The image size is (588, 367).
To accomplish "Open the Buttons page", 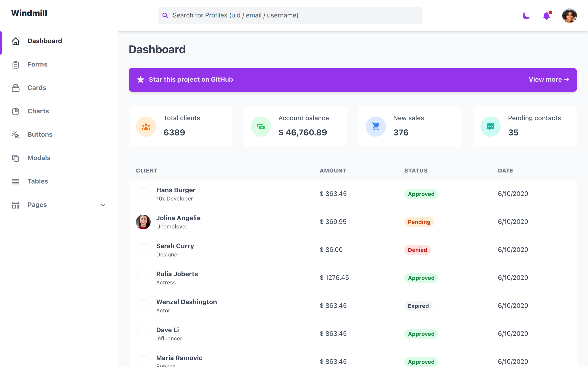I will click(40, 134).
